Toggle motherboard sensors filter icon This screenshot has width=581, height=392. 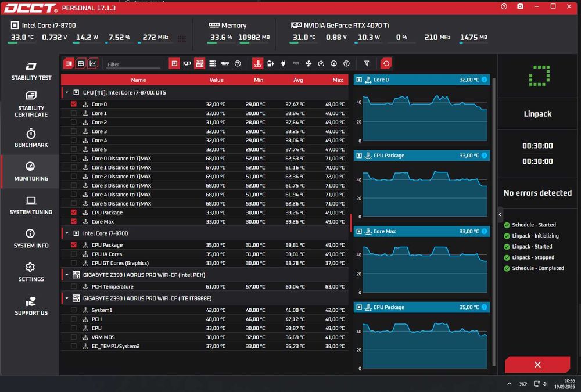(x=200, y=63)
